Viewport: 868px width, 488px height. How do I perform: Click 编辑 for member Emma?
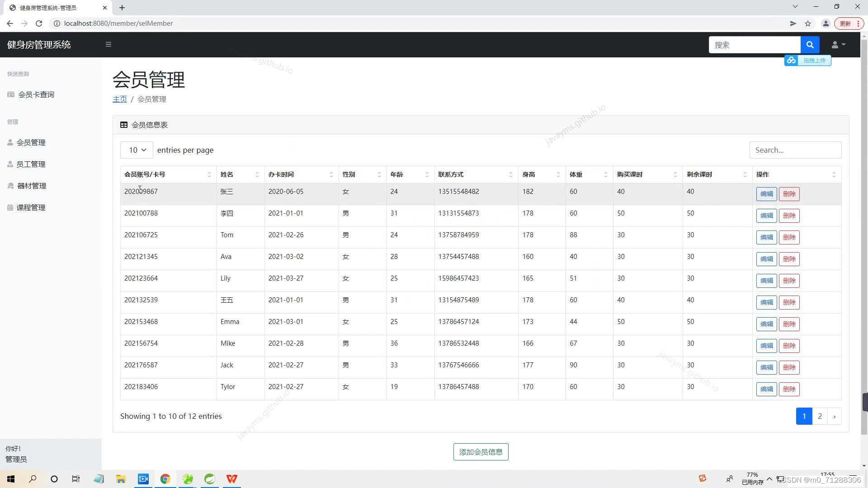(x=766, y=324)
